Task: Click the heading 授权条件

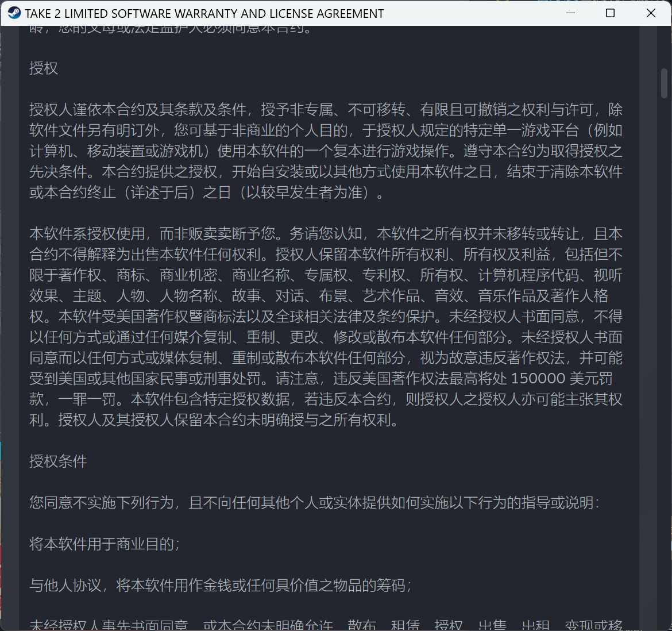Action: 58,461
